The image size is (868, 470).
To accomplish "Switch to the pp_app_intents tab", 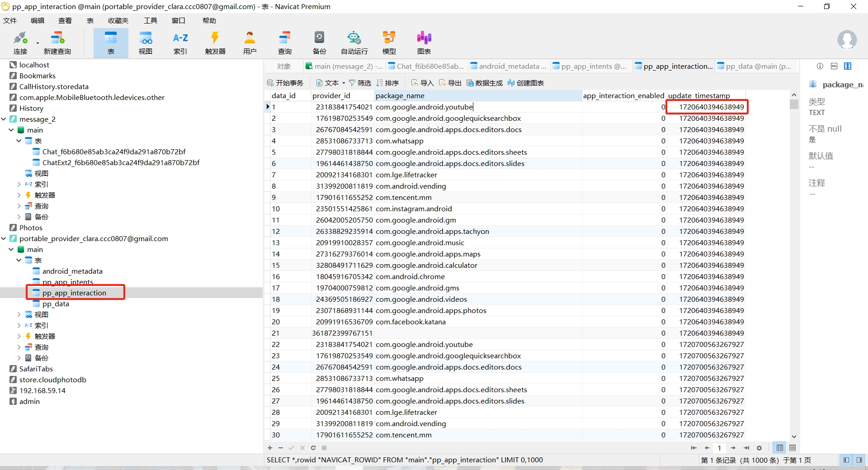I will (589, 66).
